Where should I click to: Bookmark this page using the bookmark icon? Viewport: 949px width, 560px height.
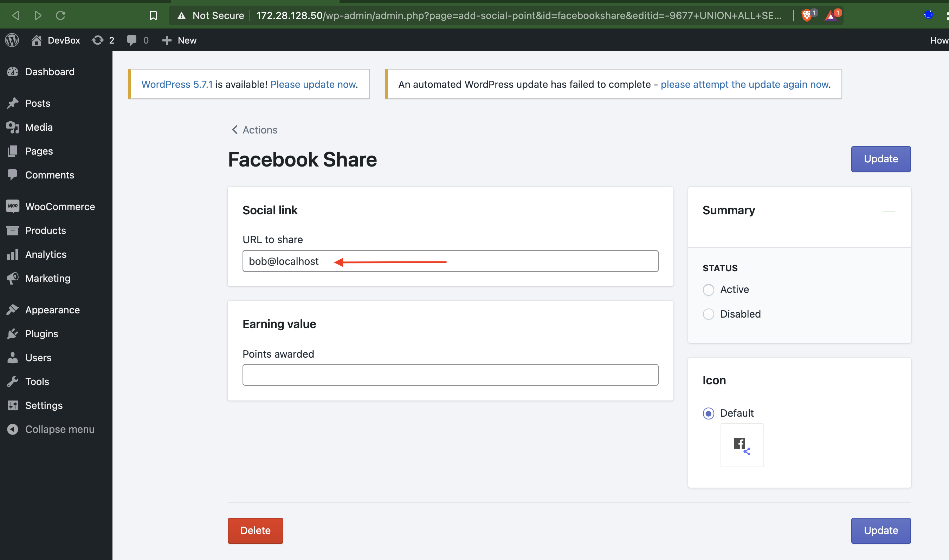[x=153, y=15]
